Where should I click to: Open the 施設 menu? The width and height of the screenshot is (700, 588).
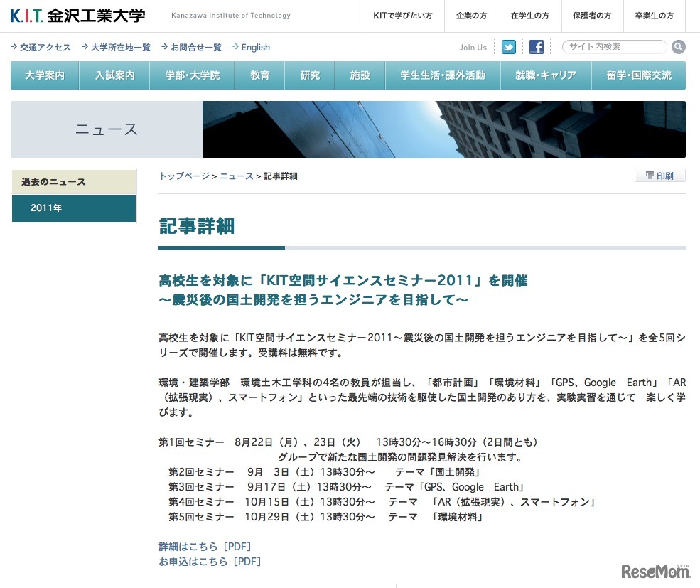(x=360, y=75)
